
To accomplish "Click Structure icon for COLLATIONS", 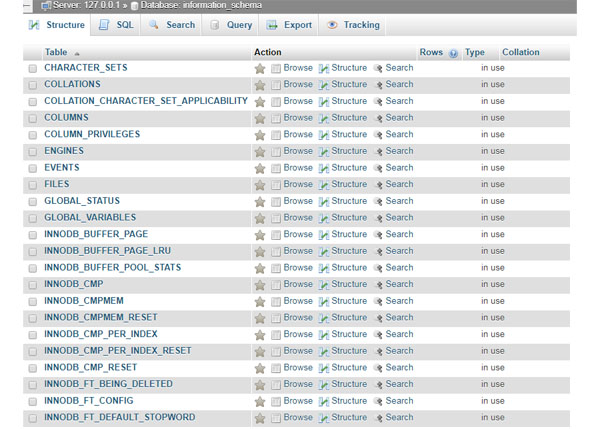I will 324,85.
